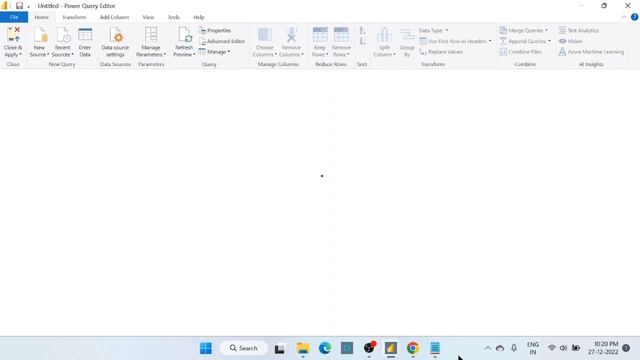Open the Advanced Editor
This screenshot has height=360, width=640.
click(222, 41)
